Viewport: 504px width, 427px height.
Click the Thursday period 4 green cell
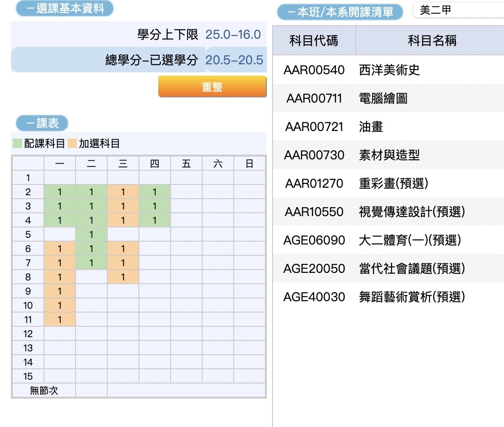(x=154, y=220)
